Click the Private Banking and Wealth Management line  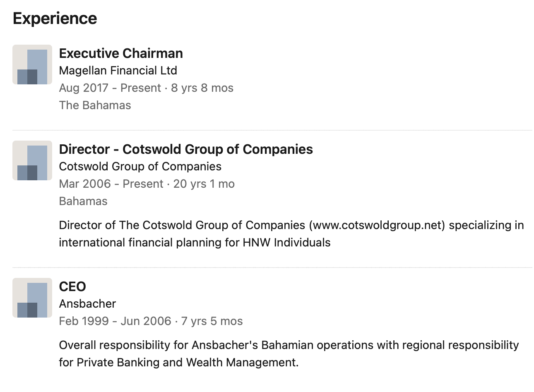[178, 363]
